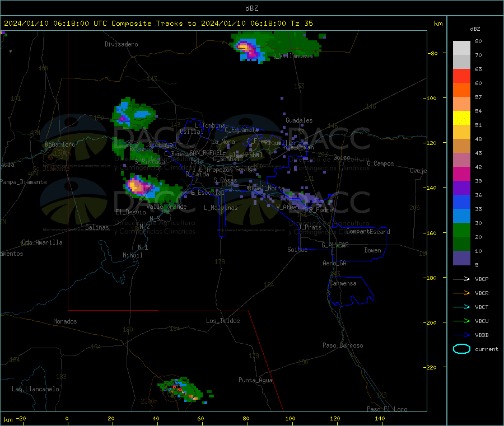Screen dimensions: 504x426
Task: Click the cyan VBCT arrow symbol
Action: [x=461, y=307]
